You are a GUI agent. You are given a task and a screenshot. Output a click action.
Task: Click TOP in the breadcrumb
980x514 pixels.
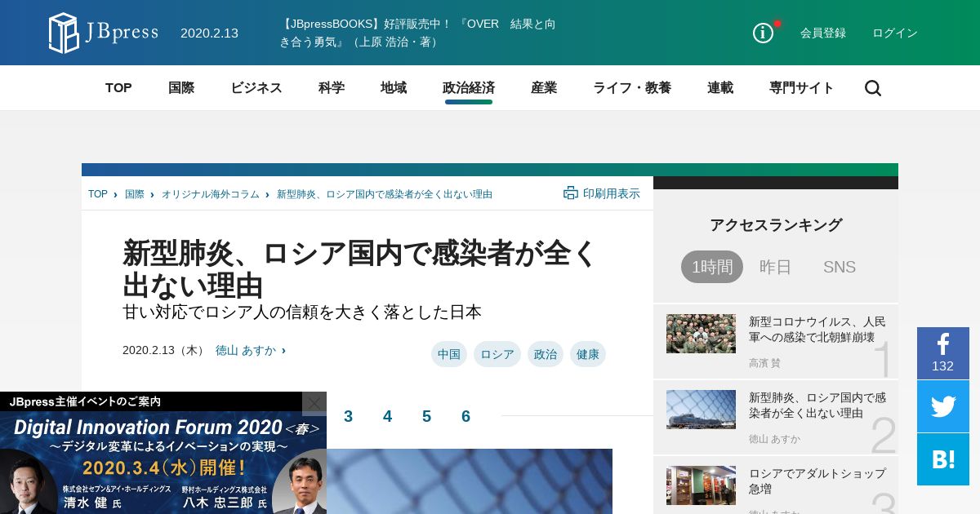(x=98, y=194)
